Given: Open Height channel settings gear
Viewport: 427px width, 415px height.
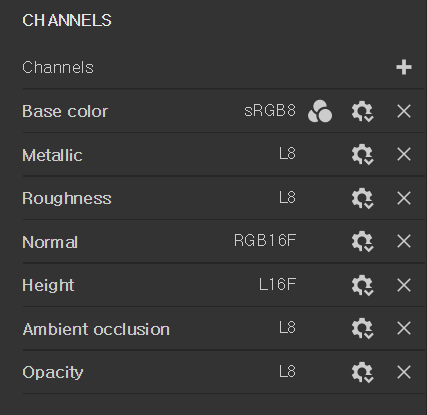Looking at the screenshot, I should 362,285.
